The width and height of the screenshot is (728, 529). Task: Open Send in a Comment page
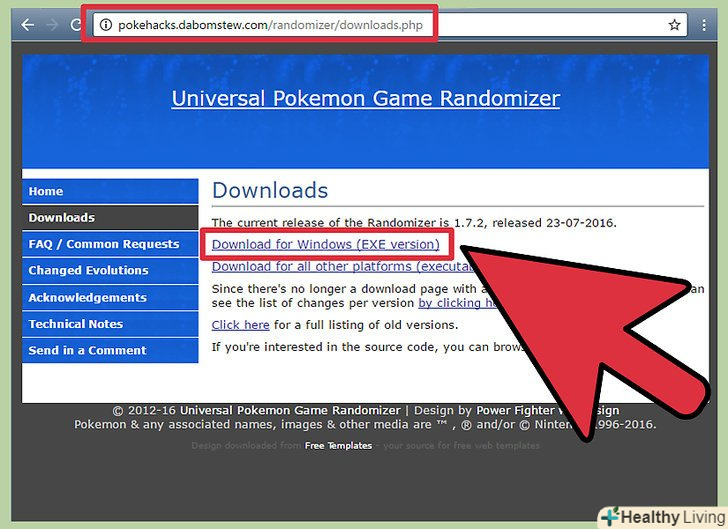point(110,350)
